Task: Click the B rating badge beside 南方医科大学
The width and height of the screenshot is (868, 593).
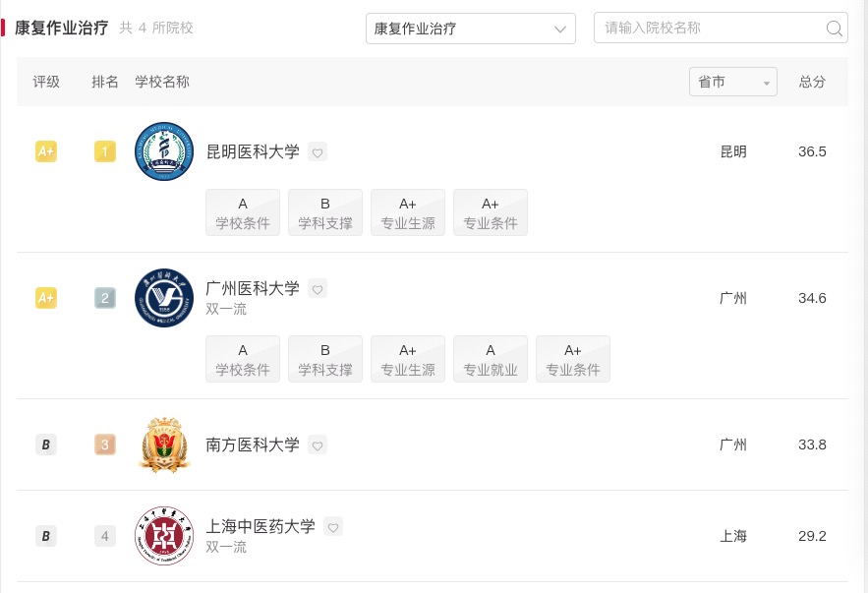Action: tap(45, 445)
